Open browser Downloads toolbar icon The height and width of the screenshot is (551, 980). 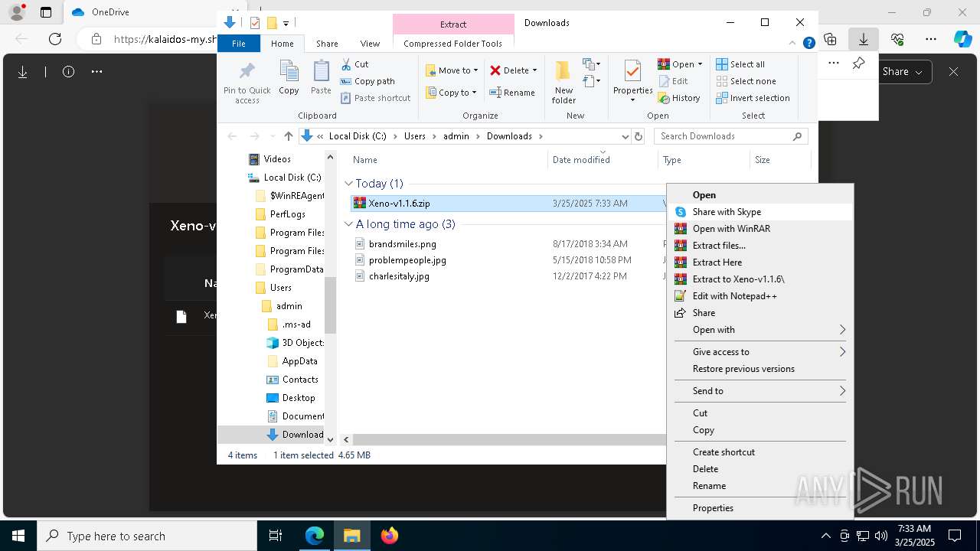[x=863, y=39]
